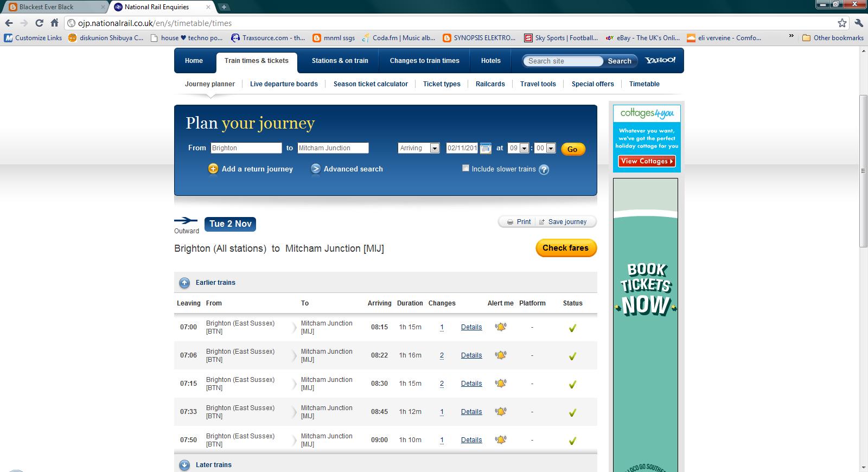868x472 pixels.
Task: Open Stations & on train tab
Action: pyautogui.click(x=340, y=61)
